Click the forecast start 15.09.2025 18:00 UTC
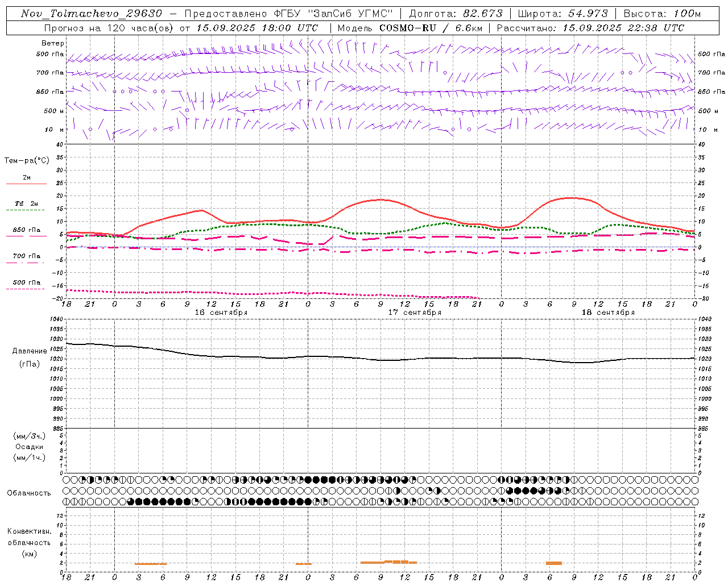The image size is (728, 582). [x=257, y=28]
